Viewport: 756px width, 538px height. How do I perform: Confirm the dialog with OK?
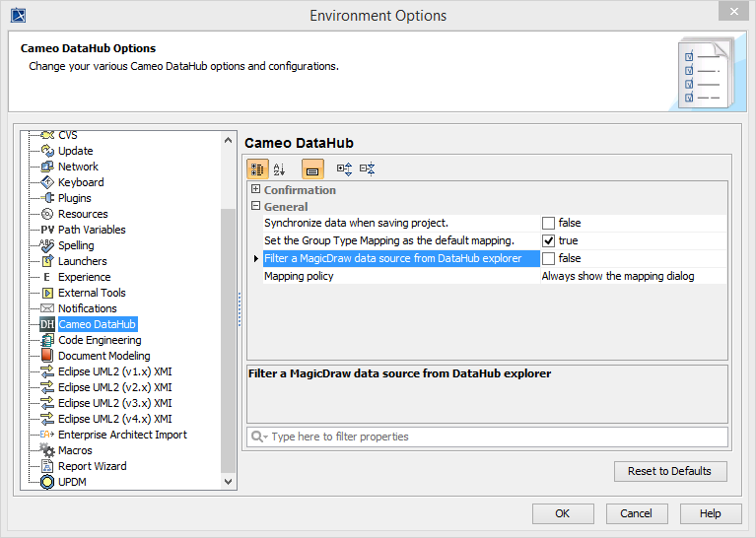pos(562,513)
